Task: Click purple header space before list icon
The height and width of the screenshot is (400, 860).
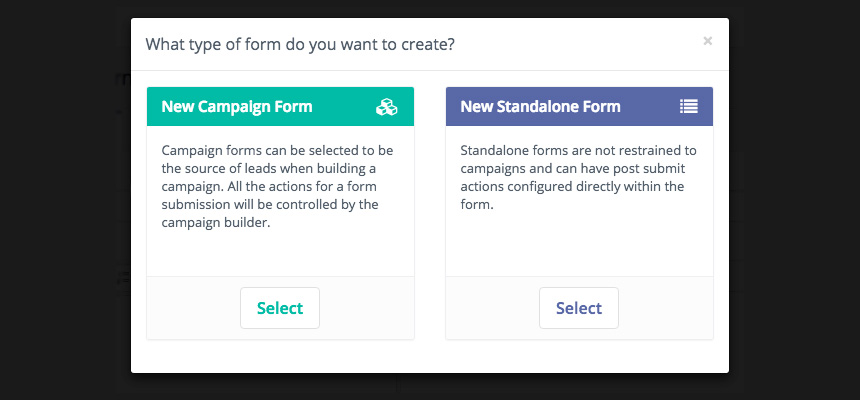Action: [x=650, y=106]
